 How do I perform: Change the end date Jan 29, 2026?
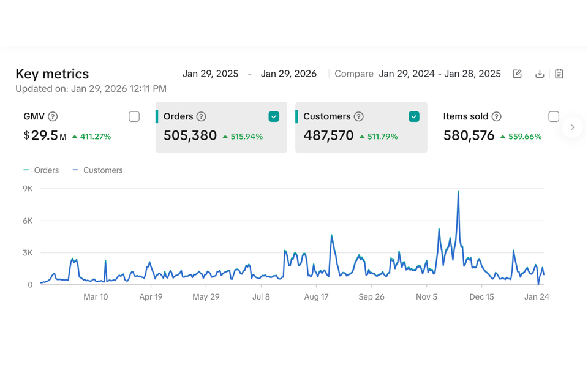tap(288, 74)
